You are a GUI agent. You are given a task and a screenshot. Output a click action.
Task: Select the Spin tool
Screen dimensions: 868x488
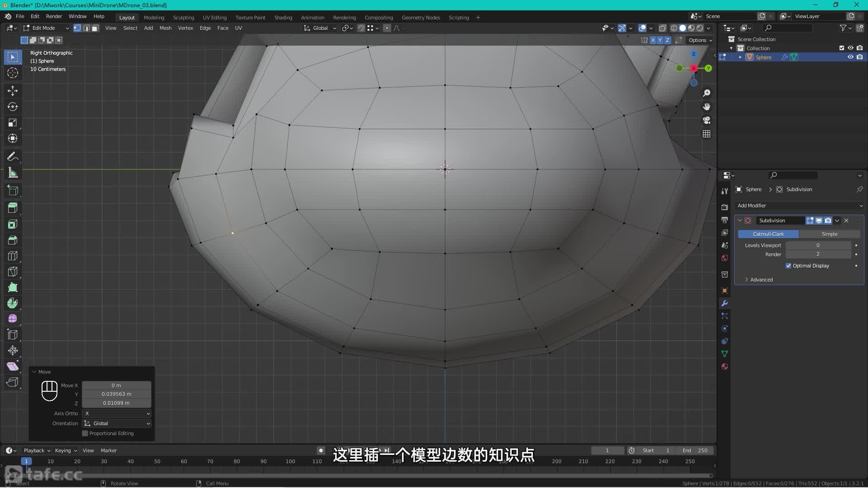click(x=13, y=303)
